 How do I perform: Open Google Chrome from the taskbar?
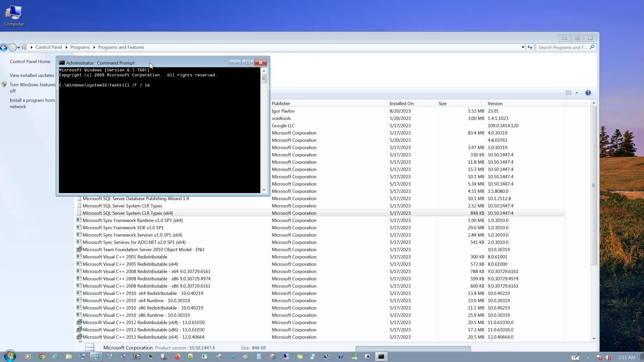[x=42, y=356]
